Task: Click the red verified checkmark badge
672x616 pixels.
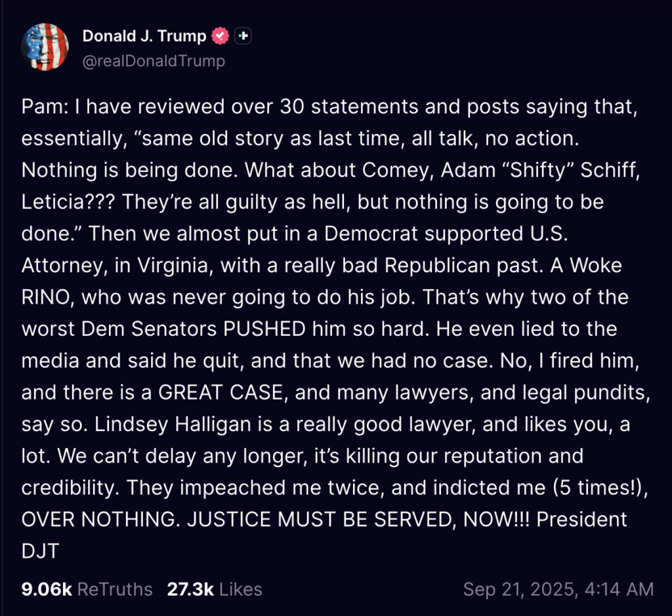Action: coord(220,36)
